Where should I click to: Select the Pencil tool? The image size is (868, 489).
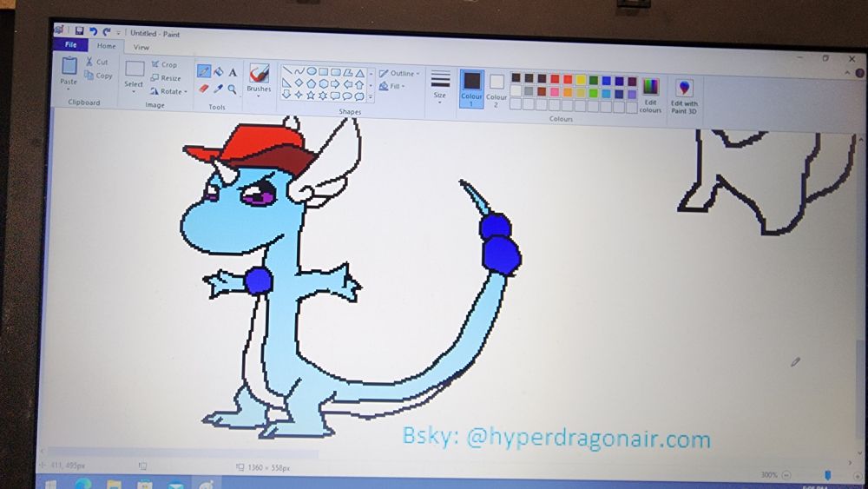[204, 71]
